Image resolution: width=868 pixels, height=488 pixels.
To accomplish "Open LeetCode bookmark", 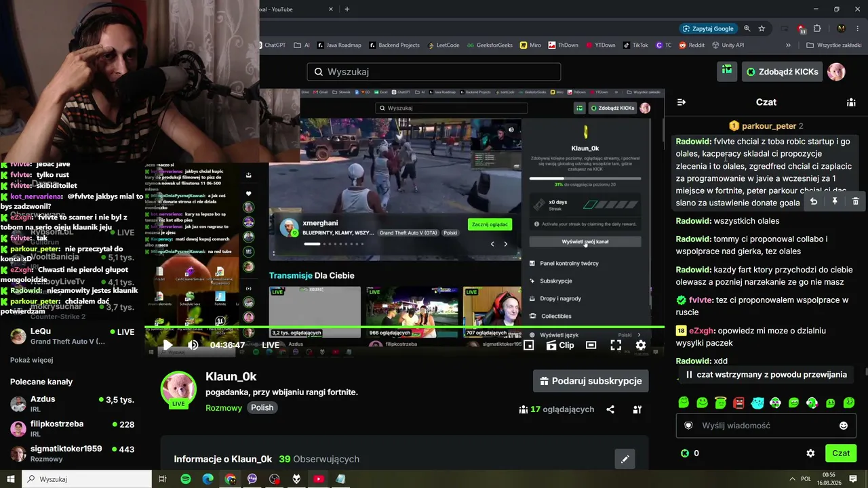I will click(444, 45).
